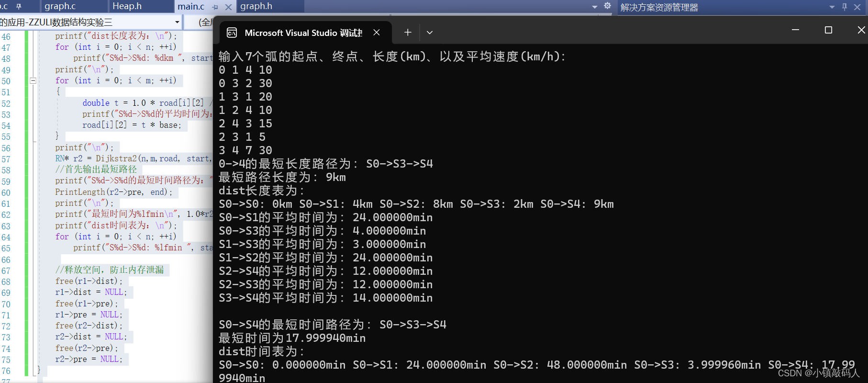868x383 pixels.
Task: Open the terminal profile dropdown chevron
Action: 430,33
